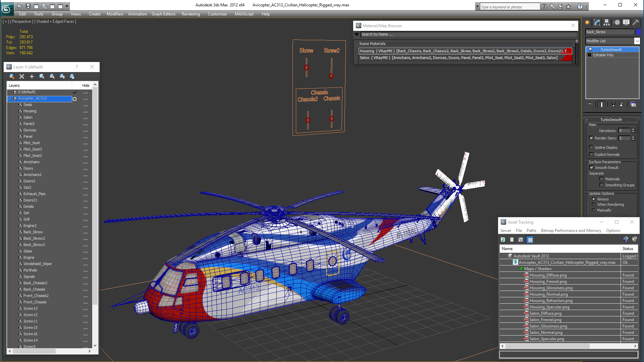Click the Name column header

pos(559,249)
